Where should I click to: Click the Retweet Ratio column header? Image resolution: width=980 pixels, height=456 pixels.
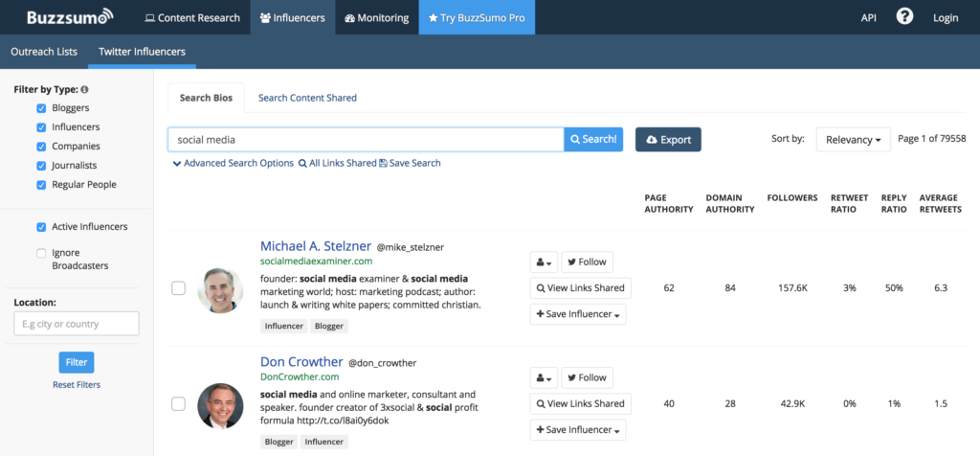850,203
